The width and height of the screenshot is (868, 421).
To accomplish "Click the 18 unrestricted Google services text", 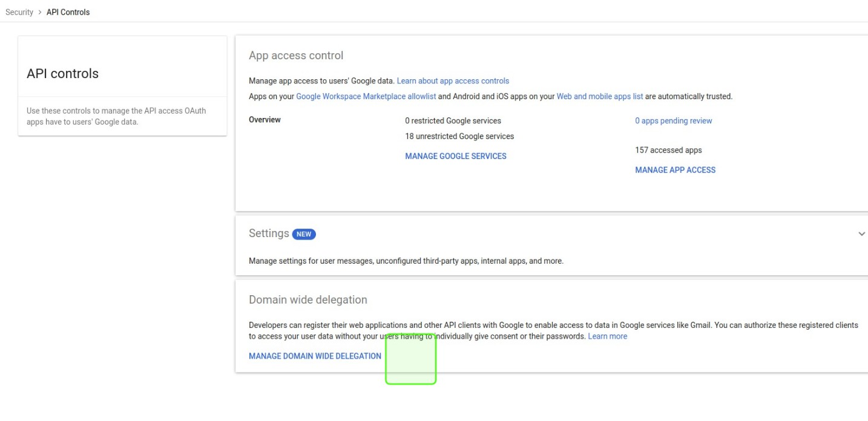I will tap(459, 137).
